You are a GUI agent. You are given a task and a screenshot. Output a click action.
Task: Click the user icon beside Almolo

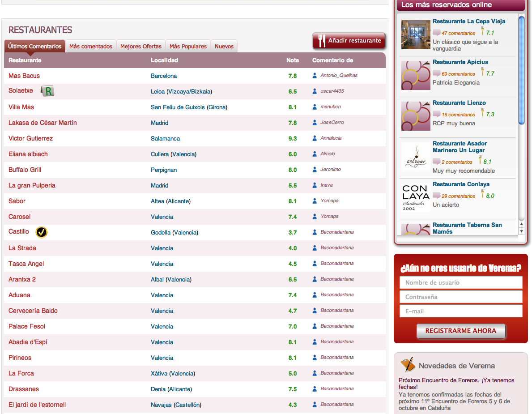(x=315, y=154)
